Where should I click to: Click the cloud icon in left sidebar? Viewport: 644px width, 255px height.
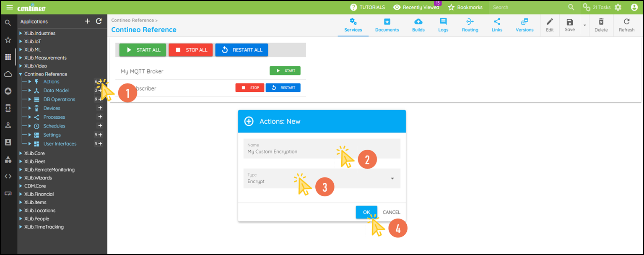8,74
